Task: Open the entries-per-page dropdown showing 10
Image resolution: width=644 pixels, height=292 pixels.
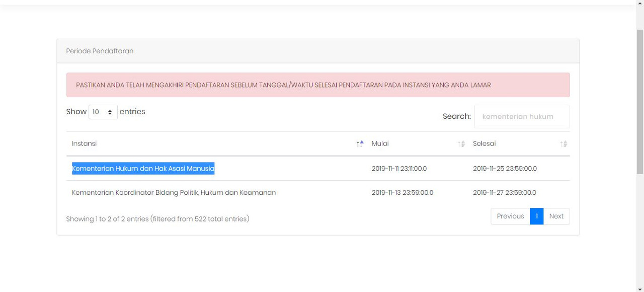Action: tap(103, 112)
